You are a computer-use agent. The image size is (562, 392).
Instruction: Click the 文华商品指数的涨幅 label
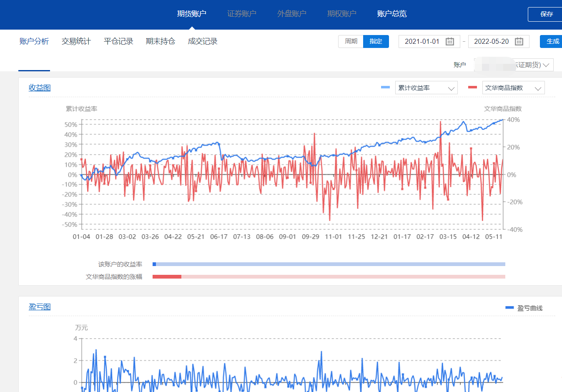tap(114, 276)
